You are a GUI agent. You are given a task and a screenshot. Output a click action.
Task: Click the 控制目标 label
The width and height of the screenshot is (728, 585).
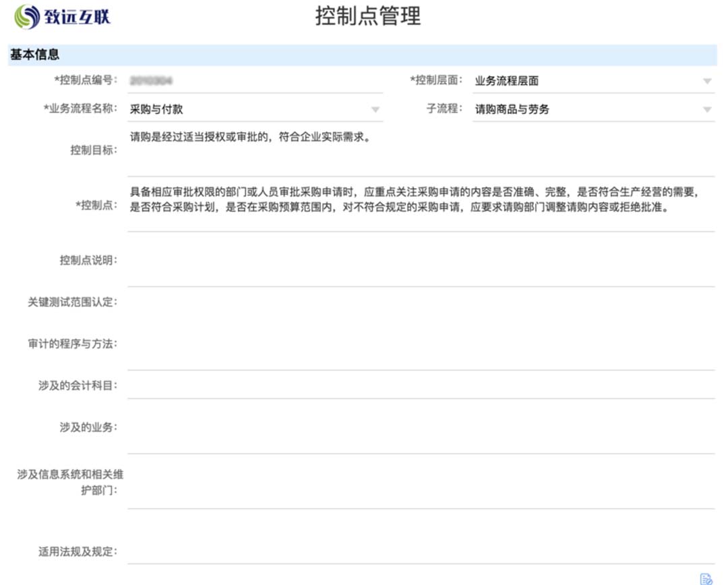coord(94,150)
